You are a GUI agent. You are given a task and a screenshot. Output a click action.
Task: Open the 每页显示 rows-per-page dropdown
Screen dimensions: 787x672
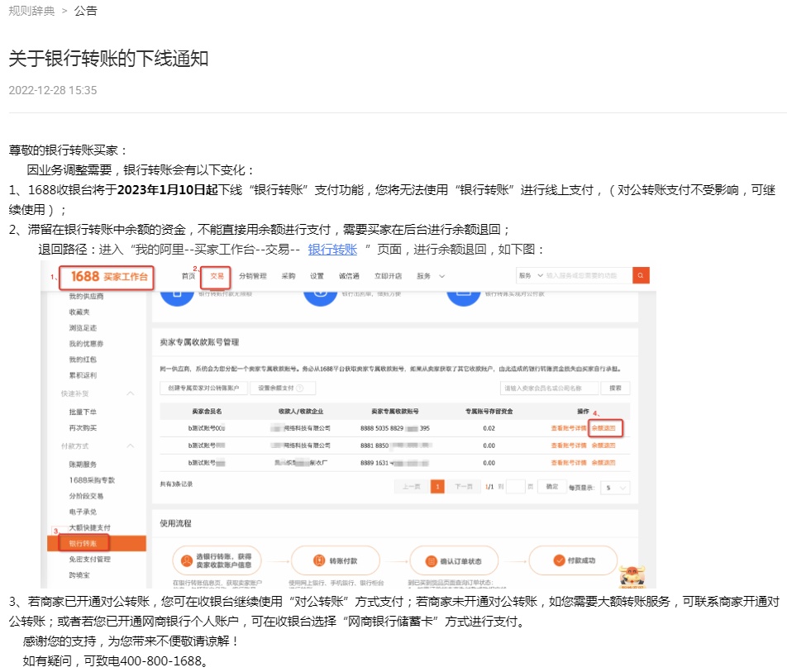coord(615,488)
